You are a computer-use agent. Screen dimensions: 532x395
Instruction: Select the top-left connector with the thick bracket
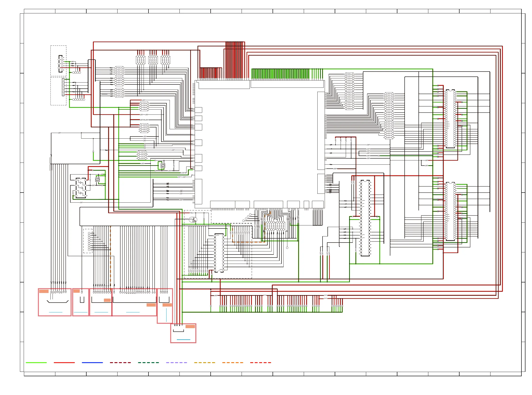(61, 64)
